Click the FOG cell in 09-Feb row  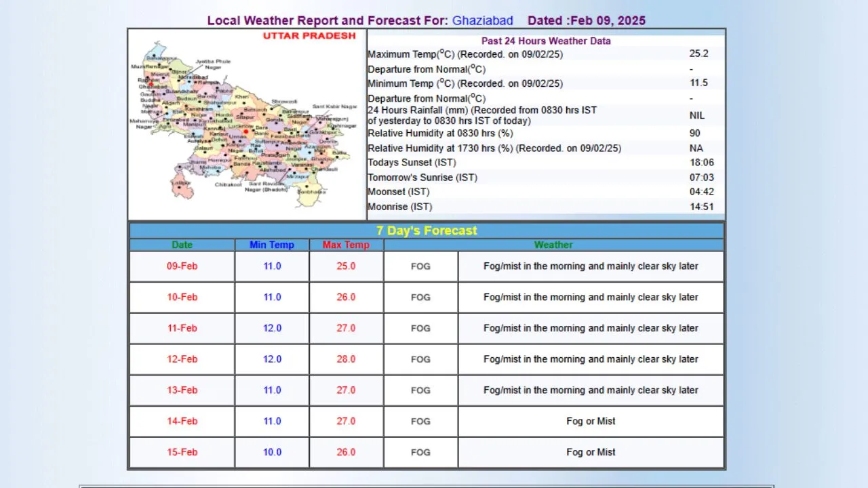coord(420,266)
